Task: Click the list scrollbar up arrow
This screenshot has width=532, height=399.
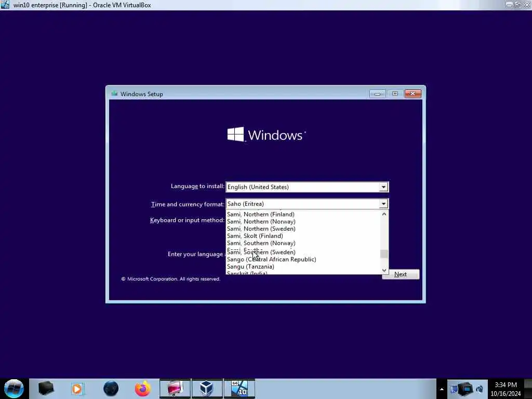Action: click(x=384, y=214)
